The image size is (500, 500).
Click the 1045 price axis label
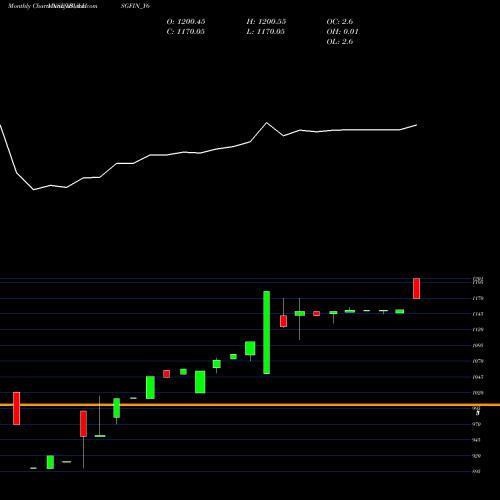[x=477, y=377]
